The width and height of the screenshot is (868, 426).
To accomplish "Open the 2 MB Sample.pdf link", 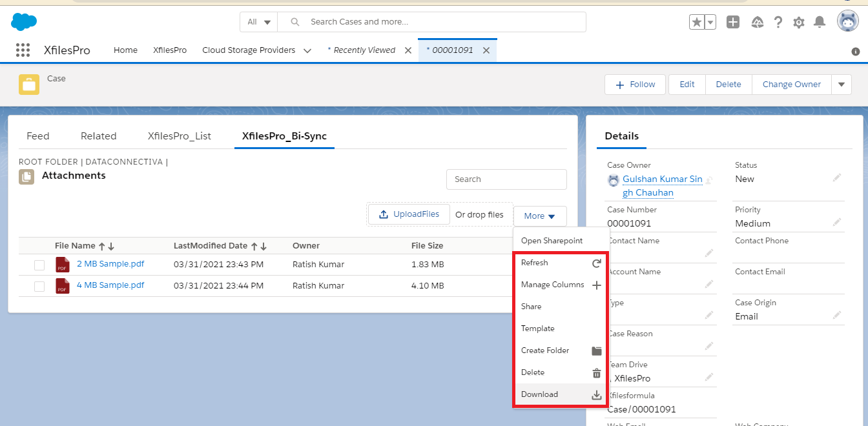I will pyautogui.click(x=110, y=264).
